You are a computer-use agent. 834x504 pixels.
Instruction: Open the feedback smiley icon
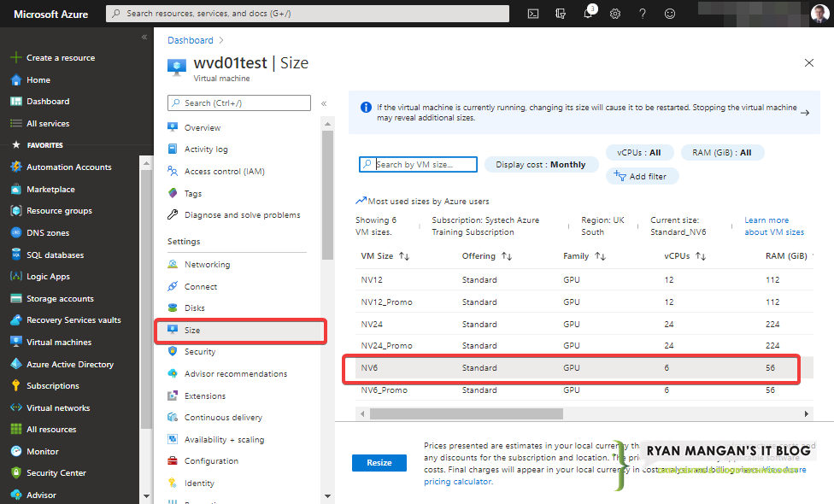coord(670,14)
